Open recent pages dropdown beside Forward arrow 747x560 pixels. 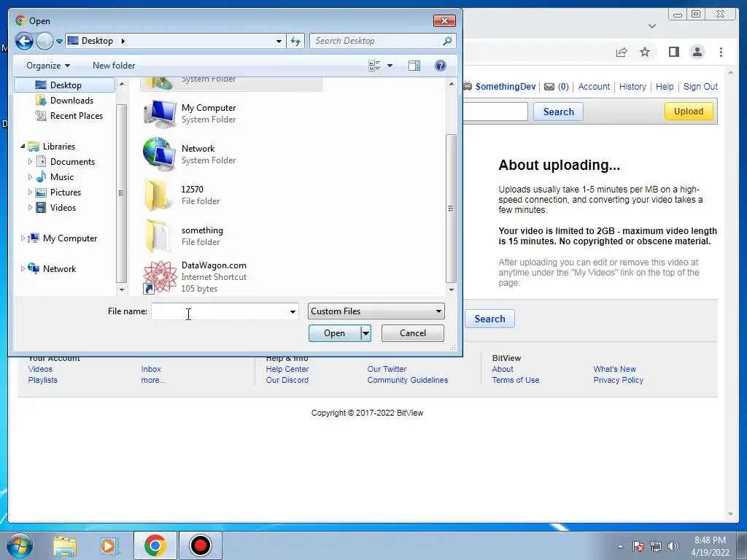coord(59,42)
